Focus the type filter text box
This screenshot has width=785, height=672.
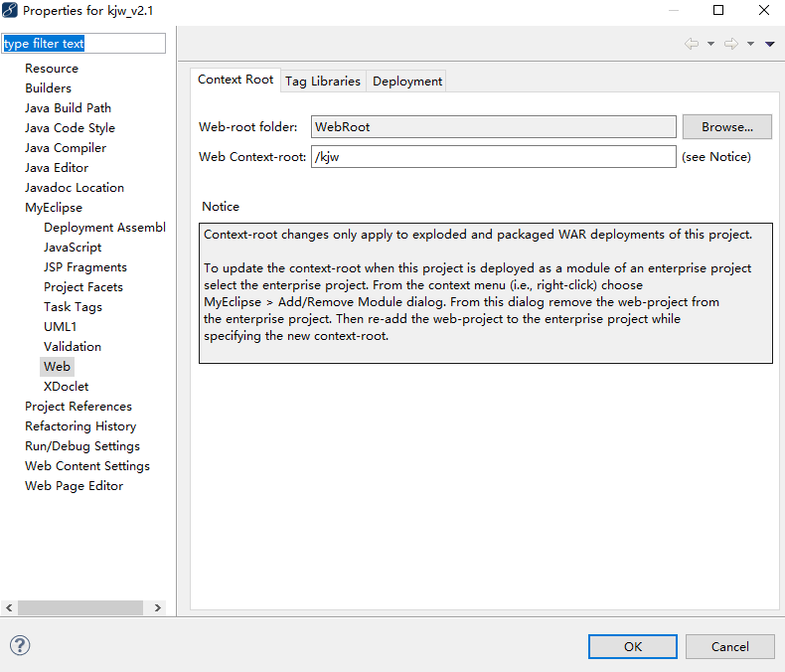pos(83,44)
